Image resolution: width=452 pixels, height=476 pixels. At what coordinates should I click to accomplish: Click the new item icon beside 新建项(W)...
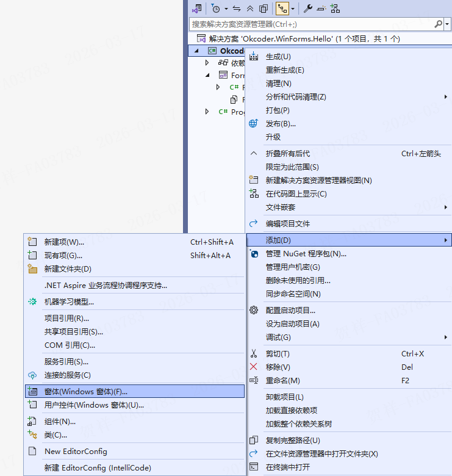32,242
